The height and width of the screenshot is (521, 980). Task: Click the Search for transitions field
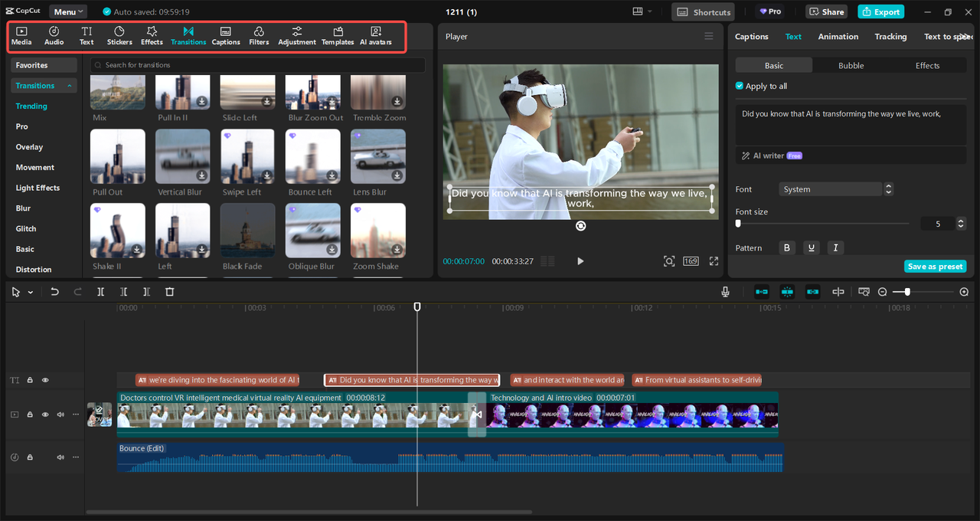tap(257, 65)
